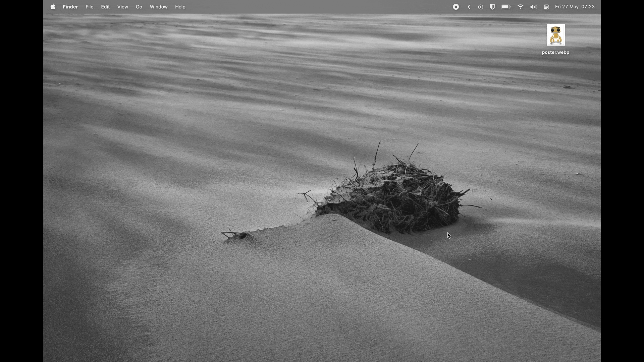This screenshot has height=362, width=644.
Task: Open the Edit menu
Action: [105, 7]
